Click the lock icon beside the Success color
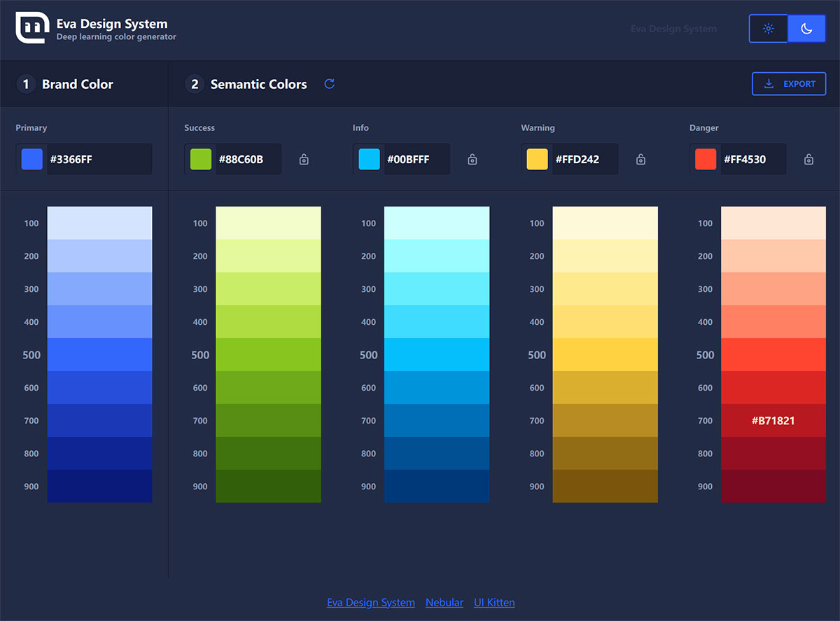The width and height of the screenshot is (840, 621). (x=304, y=159)
